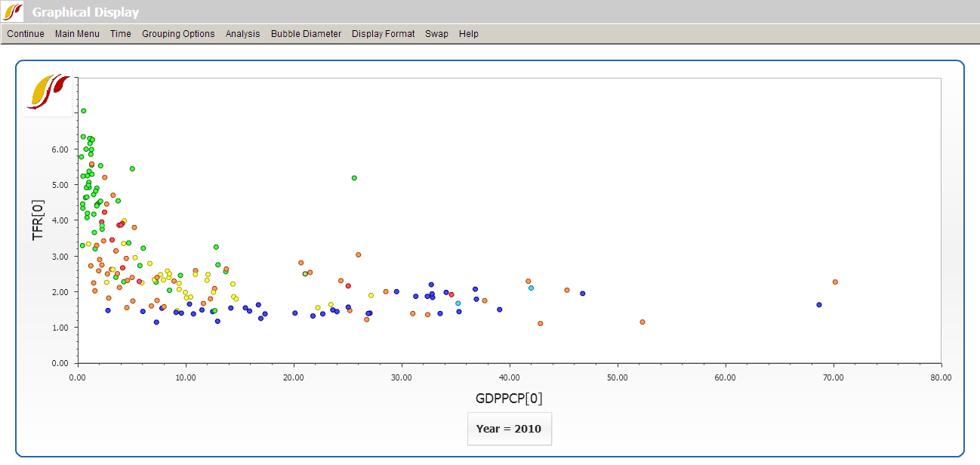
Task: Click the blue bubble near GDPPCP 68
Action: [x=818, y=304]
